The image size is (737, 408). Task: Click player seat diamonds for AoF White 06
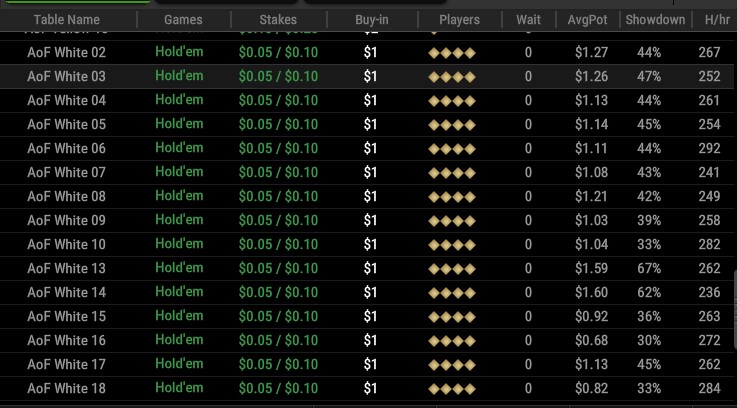click(452, 149)
